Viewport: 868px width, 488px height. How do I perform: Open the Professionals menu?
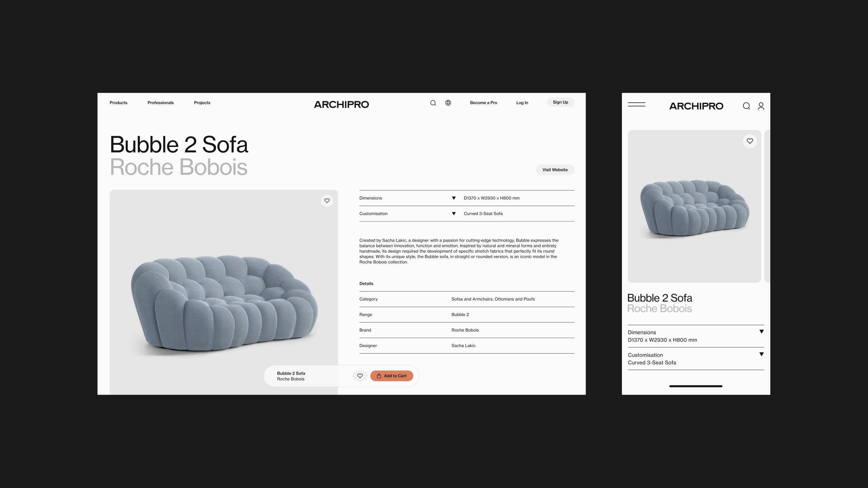(160, 103)
